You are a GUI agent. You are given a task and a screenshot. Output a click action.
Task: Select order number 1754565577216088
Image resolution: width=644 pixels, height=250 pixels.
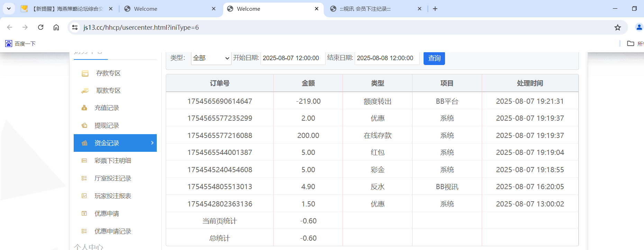pyautogui.click(x=220, y=136)
